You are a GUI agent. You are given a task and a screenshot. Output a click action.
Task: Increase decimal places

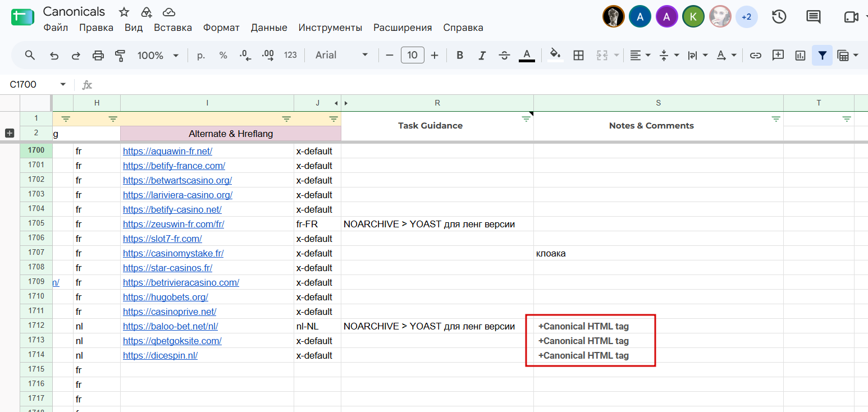tap(268, 55)
